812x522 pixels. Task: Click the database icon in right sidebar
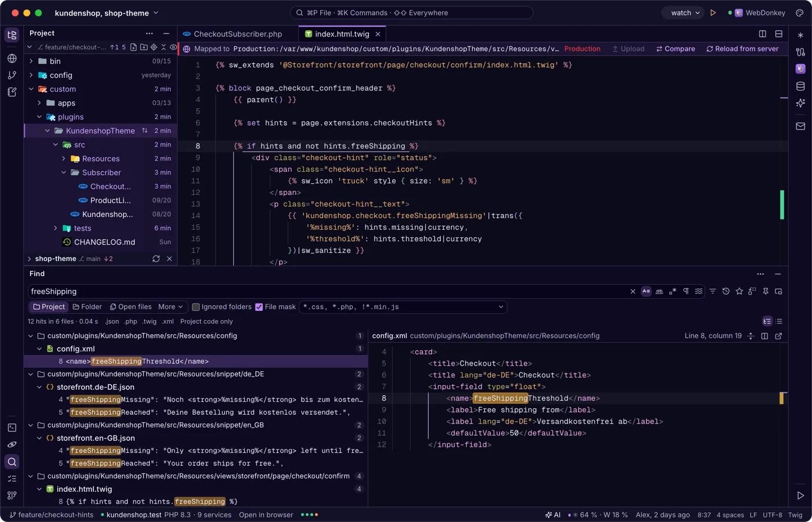coord(800,86)
